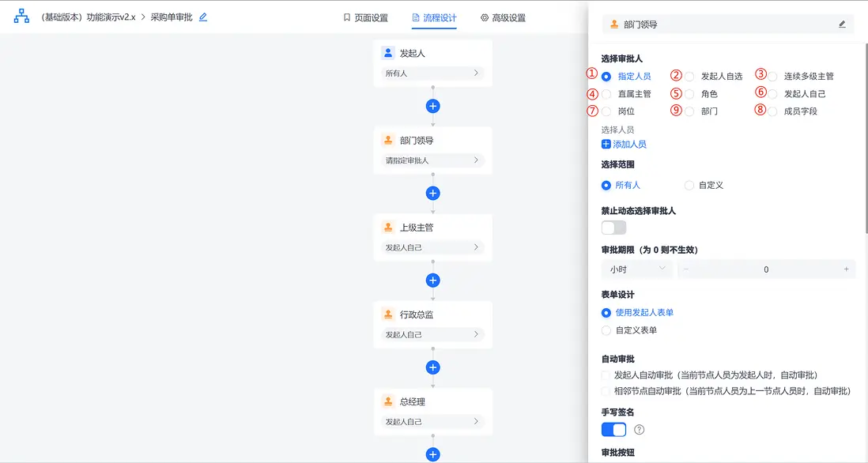Check the 发起人自动审批 checkbox
This screenshot has height=463, width=868.
[606, 375]
